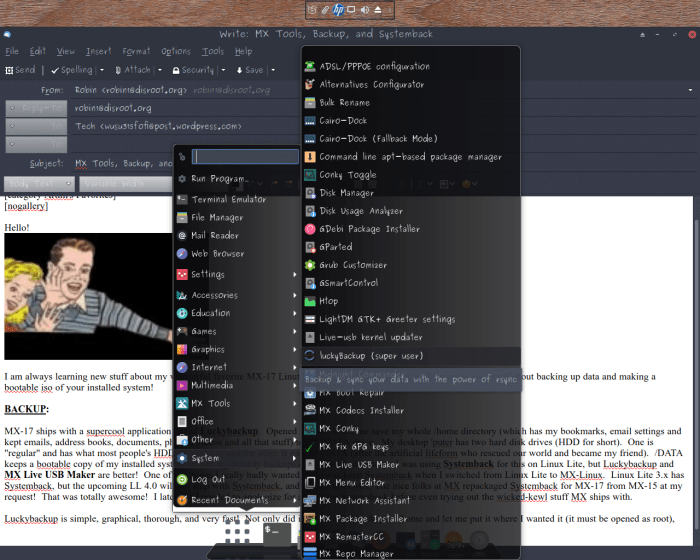Open Disk Manager
700x560 pixels.
pyautogui.click(x=411, y=193)
